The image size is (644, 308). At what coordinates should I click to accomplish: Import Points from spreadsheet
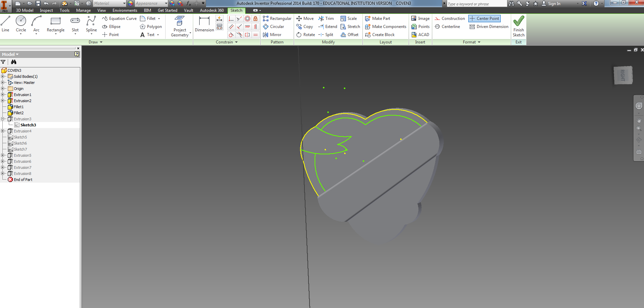coord(420,27)
